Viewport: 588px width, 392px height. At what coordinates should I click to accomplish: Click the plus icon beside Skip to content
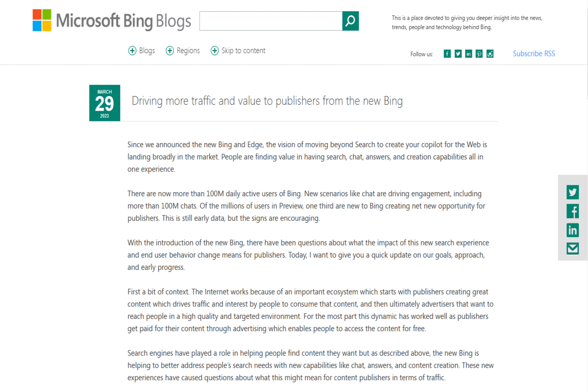tap(215, 50)
